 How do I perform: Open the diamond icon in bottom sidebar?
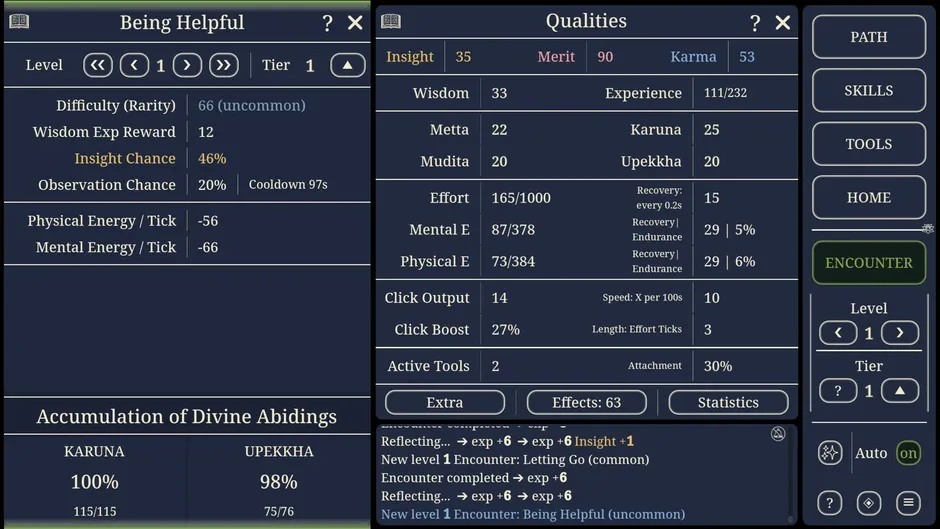869,503
